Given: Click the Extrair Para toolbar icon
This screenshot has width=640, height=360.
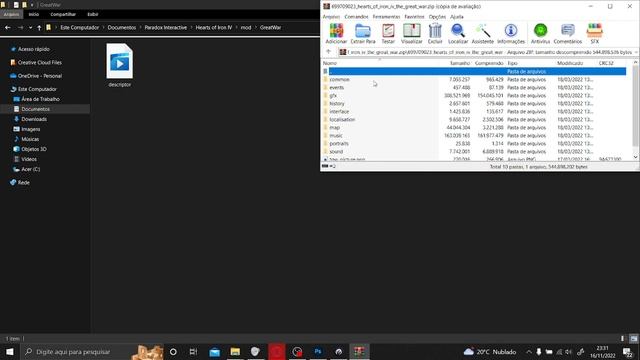Looking at the screenshot, I should point(362,33).
